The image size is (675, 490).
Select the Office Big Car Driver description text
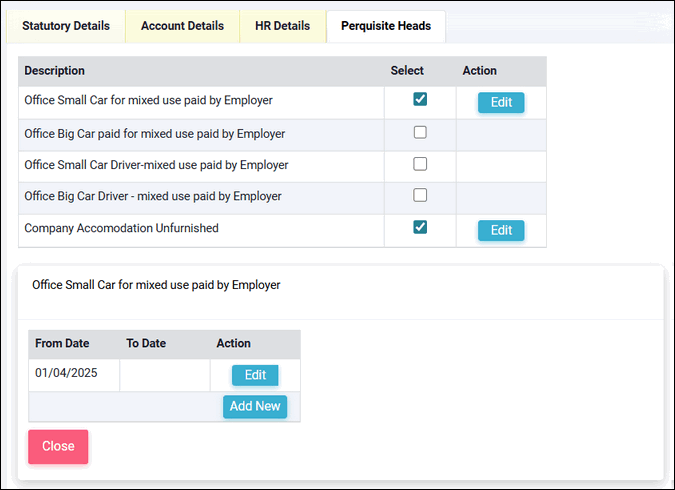pos(153,196)
